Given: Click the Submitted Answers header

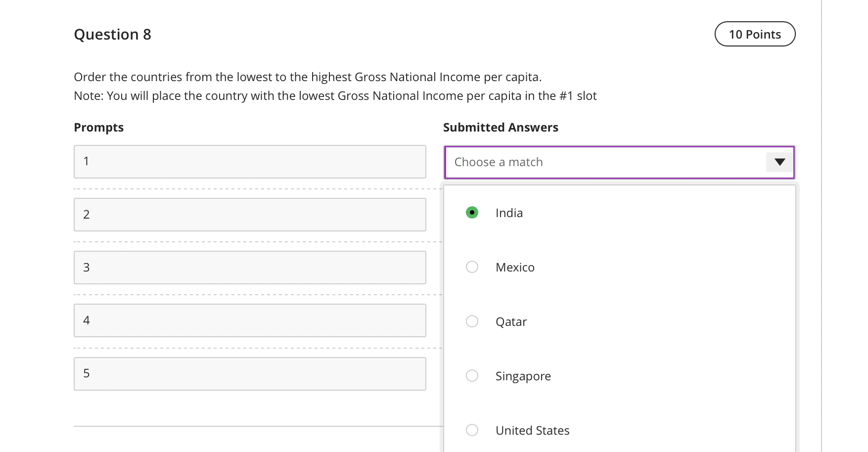Looking at the screenshot, I should (501, 127).
